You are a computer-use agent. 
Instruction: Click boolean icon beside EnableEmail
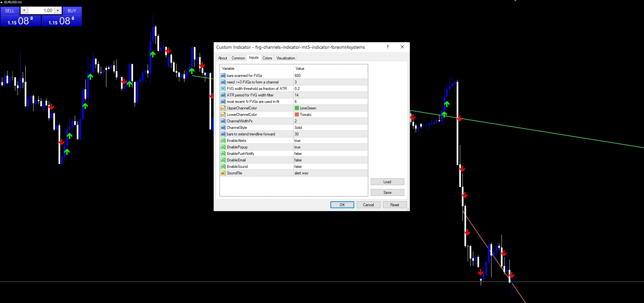[223, 160]
